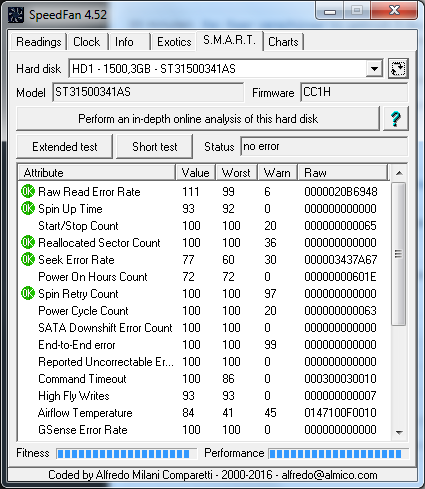
Task: Click the Spin Retry Count warn value 97
Action: click(270, 294)
